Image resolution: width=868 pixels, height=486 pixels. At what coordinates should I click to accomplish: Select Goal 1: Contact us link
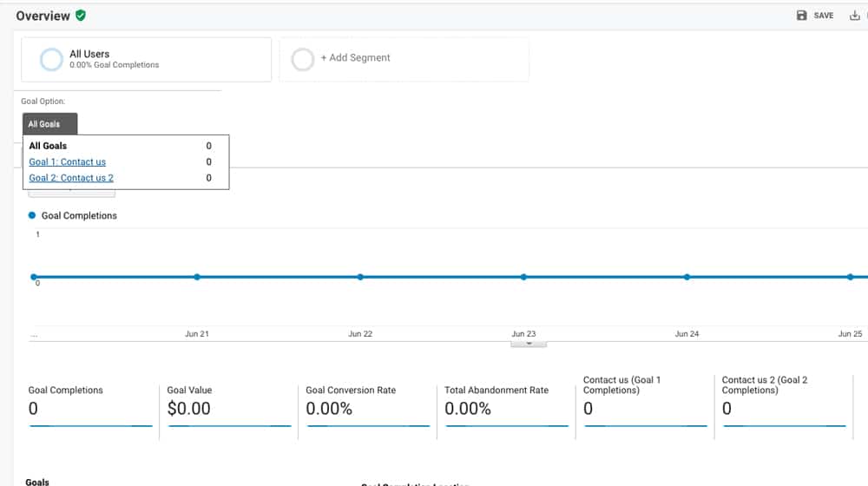pos(67,161)
